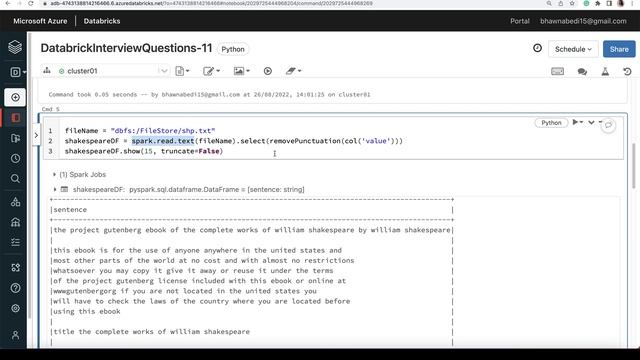Open the bhawnabedi15@gmail.com account menu
This screenshot has height=360, width=640.
click(583, 21)
